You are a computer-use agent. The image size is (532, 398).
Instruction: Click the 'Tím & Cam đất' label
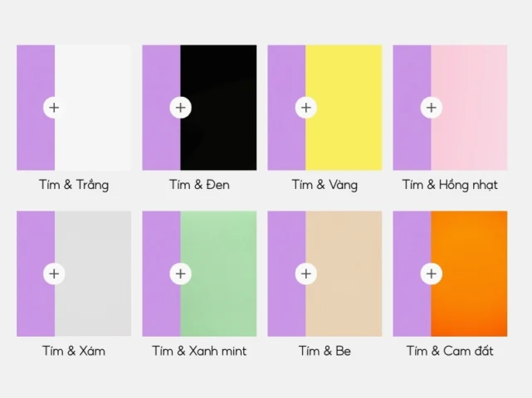[450, 351]
